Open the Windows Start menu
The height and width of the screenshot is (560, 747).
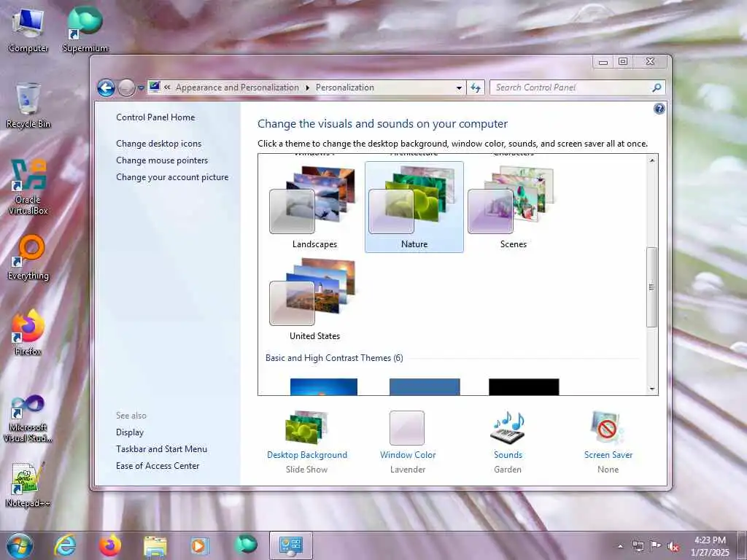point(19,545)
